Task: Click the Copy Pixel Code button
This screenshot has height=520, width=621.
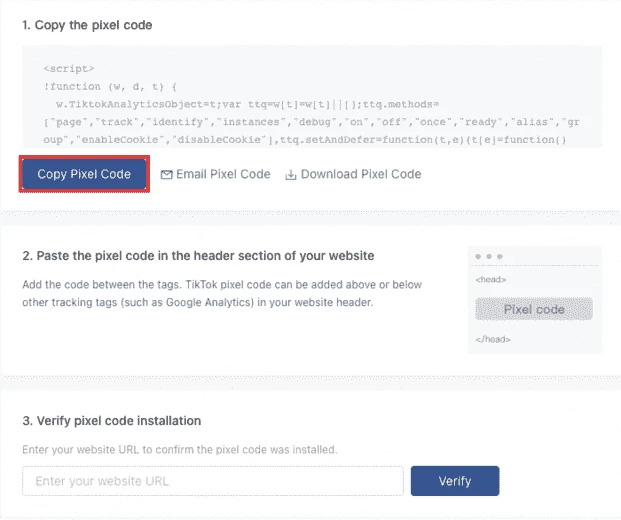Action: (84, 174)
